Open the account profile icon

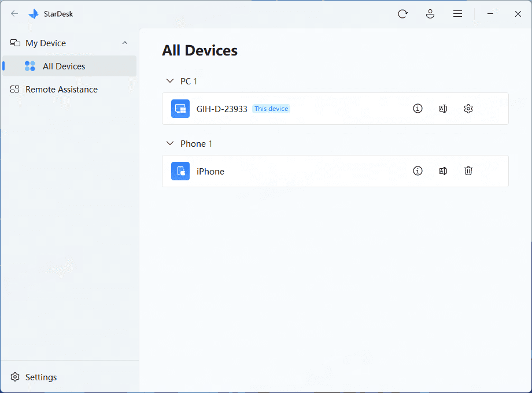point(430,13)
